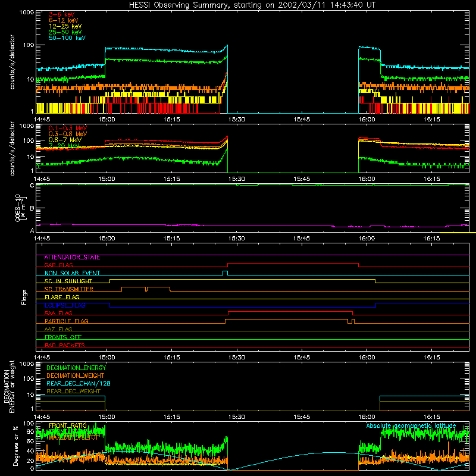Click the Flags panel axis label
Viewport: 476px width, 476px height.
click(x=24, y=297)
